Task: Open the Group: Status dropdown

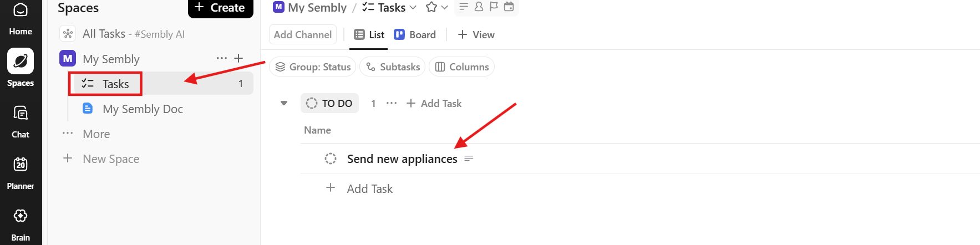Action: pos(313,67)
